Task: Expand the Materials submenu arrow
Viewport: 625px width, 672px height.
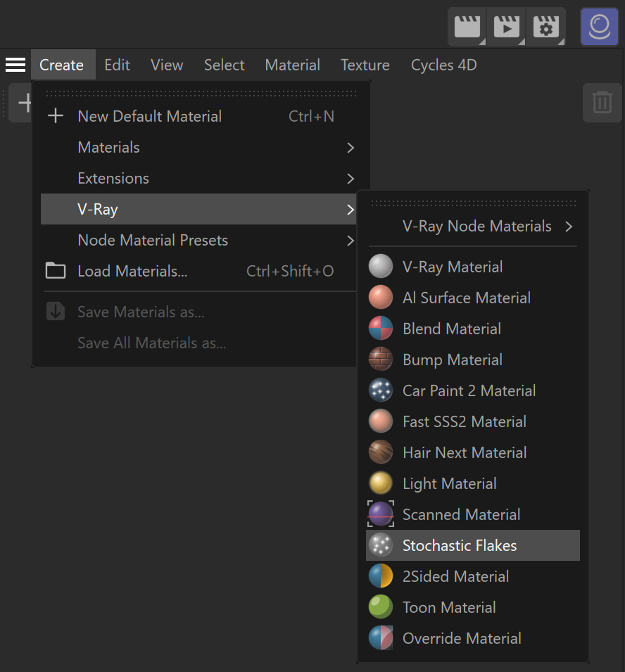Action: tap(351, 148)
